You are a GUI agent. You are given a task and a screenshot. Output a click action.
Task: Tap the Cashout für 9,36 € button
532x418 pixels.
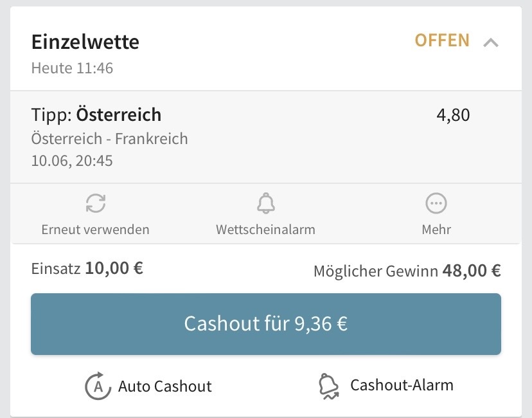266,324
